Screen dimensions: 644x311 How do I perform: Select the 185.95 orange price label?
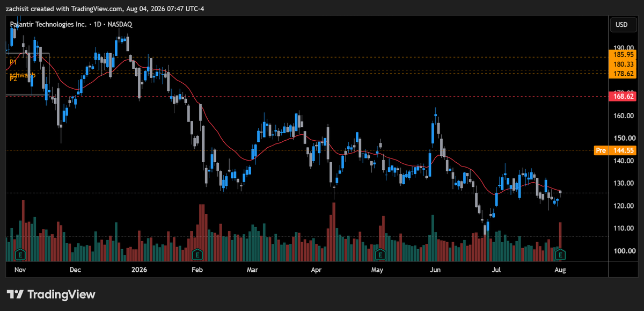point(623,54)
